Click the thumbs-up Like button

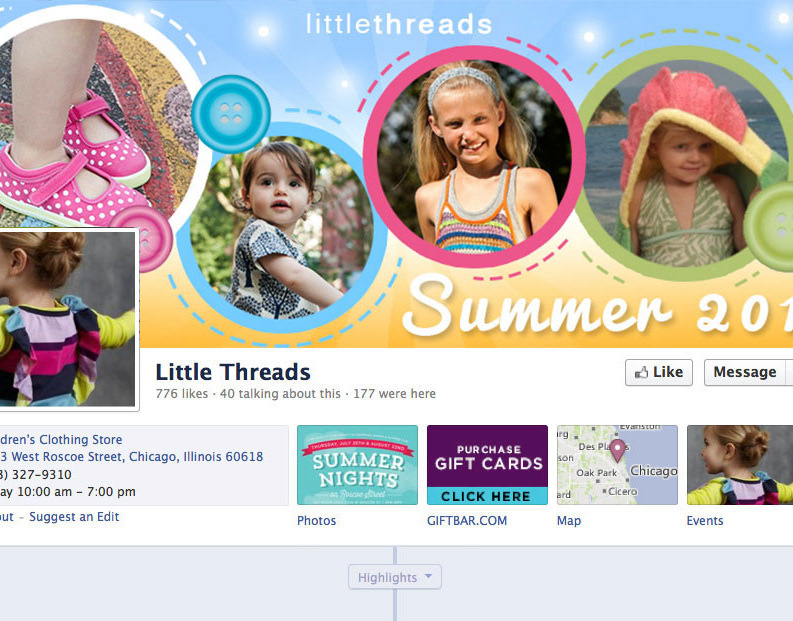coord(658,372)
